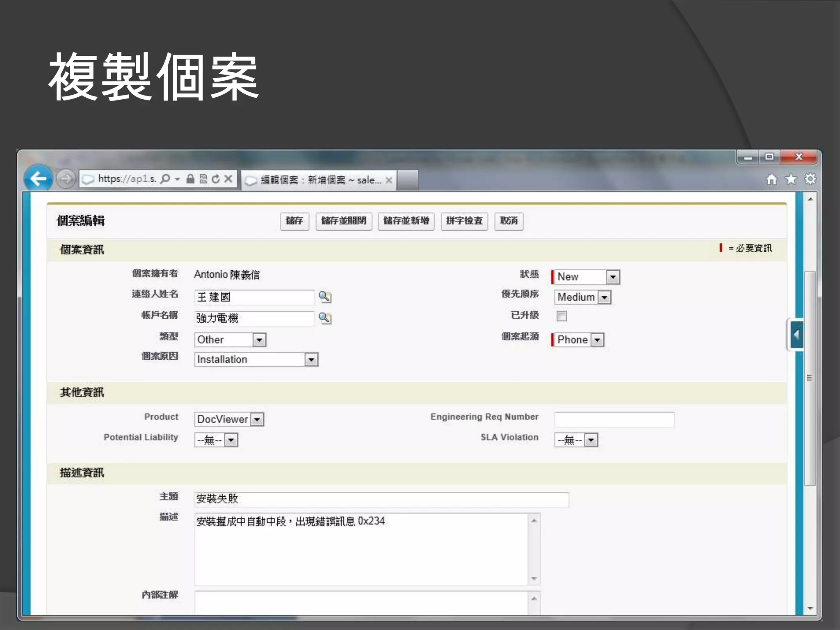This screenshot has height=630, width=840.
Task: Click the refresh icon in address bar
Action: (x=216, y=179)
